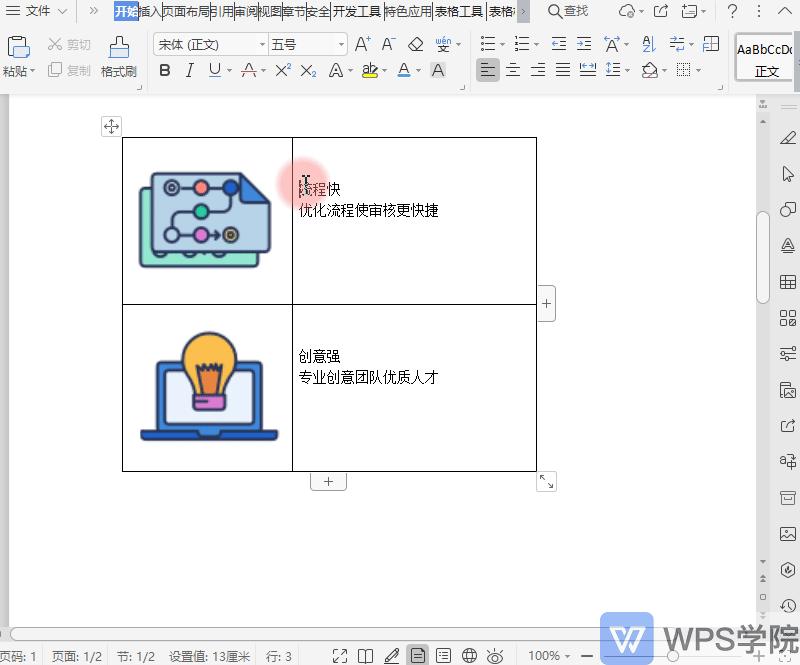
Task: Click the character shading icon
Action: (438, 70)
